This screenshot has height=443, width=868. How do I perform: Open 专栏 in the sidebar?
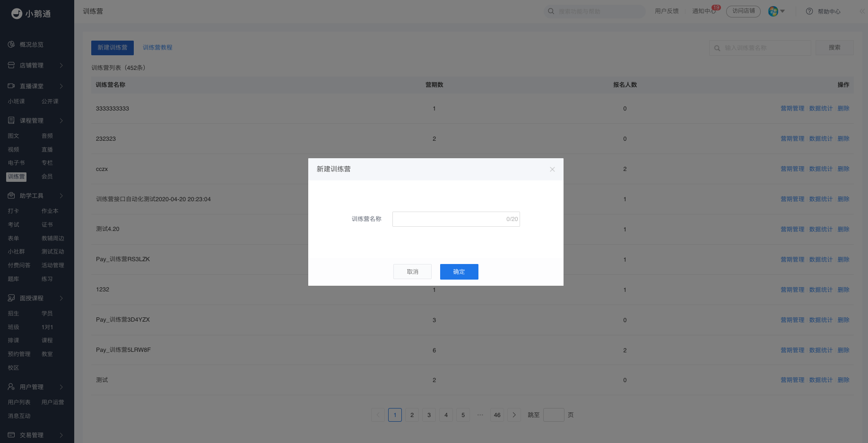point(47,163)
